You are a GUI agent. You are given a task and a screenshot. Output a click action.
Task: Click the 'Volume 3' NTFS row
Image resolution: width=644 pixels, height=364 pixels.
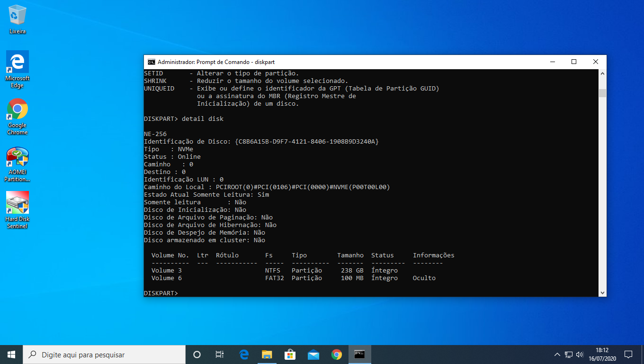point(275,271)
